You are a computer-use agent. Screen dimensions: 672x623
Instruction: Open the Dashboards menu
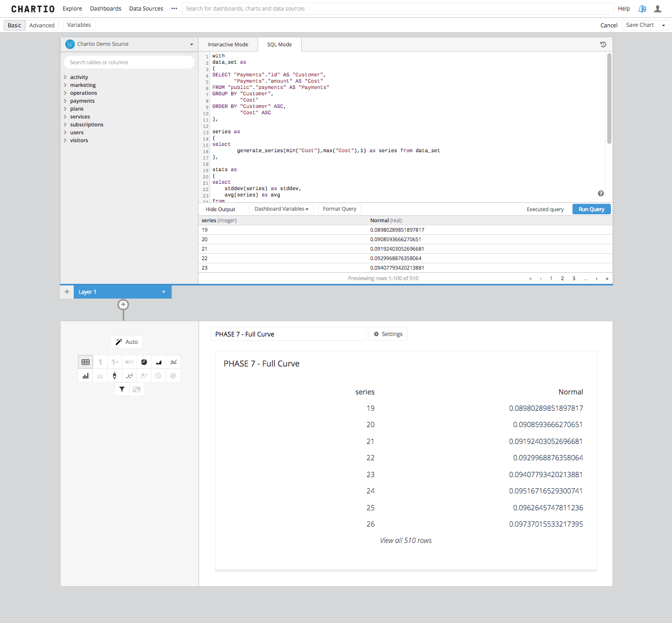pyautogui.click(x=105, y=8)
